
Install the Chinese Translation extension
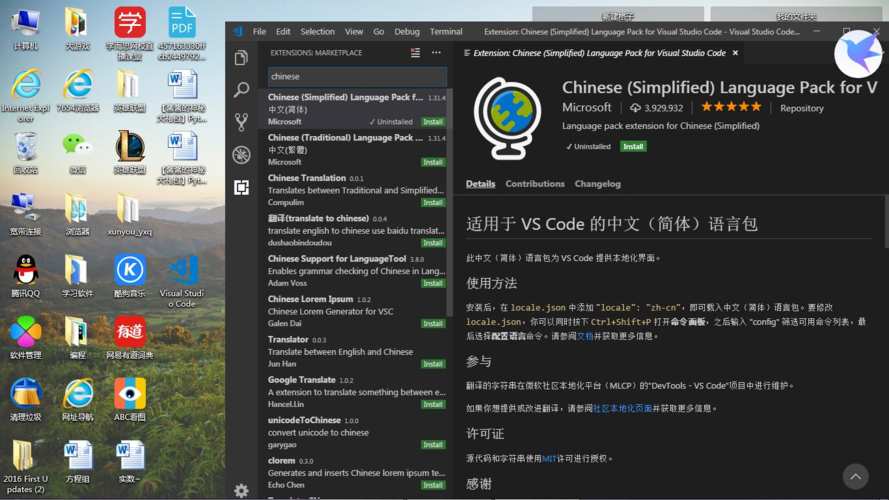433,202
